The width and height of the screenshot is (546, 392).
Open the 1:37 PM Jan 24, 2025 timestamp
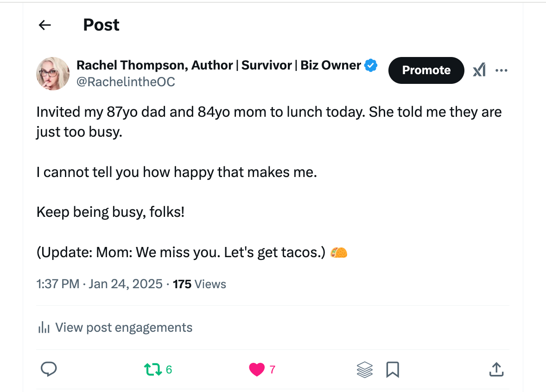point(100,284)
